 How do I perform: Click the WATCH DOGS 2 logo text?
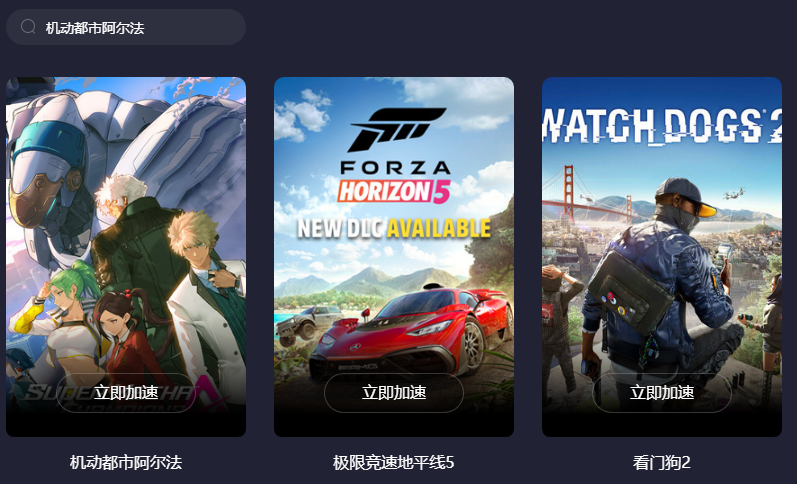click(662, 125)
